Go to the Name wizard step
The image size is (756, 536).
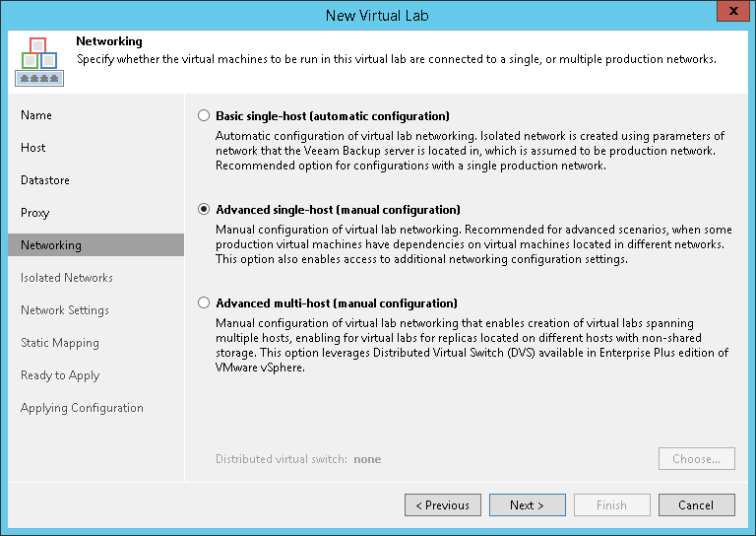(x=36, y=115)
